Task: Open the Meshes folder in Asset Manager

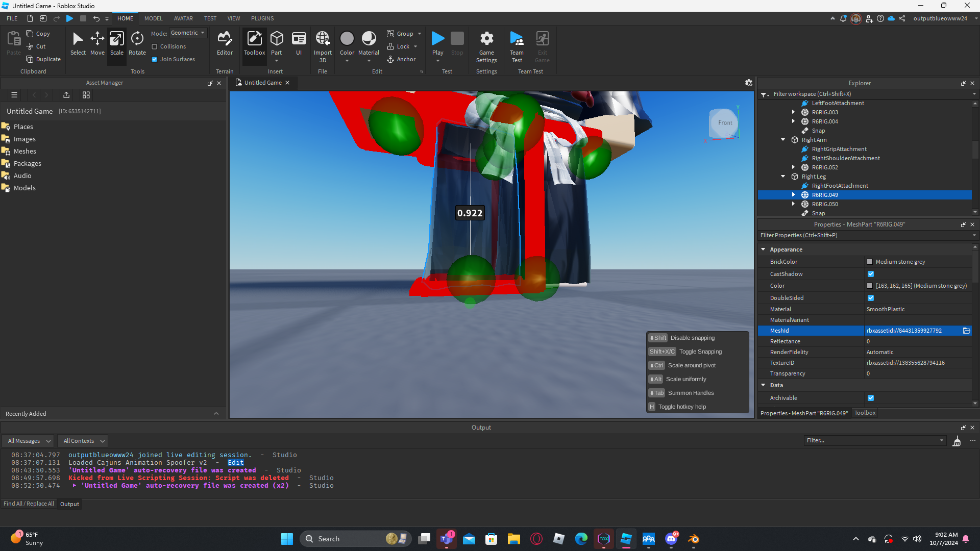Action: (24, 151)
